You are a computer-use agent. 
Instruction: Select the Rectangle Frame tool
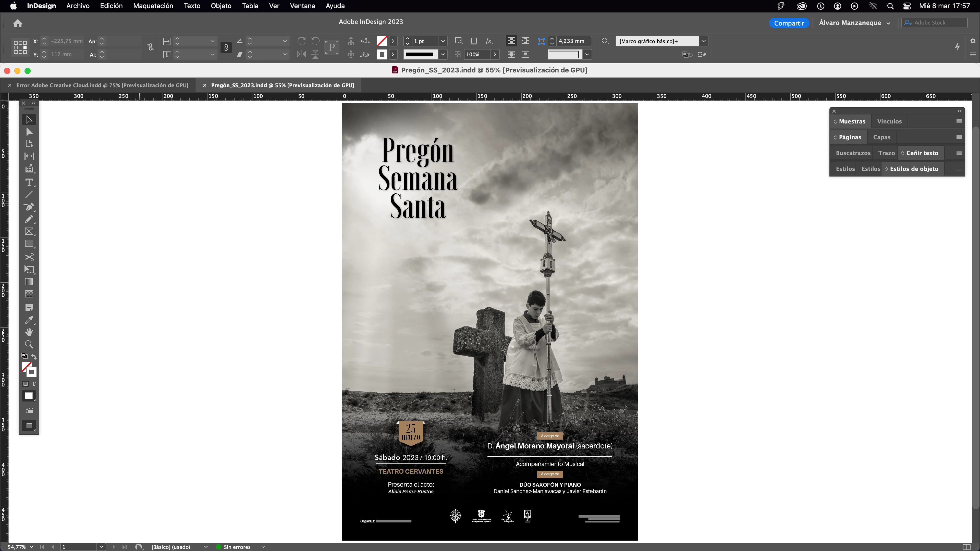tap(29, 232)
